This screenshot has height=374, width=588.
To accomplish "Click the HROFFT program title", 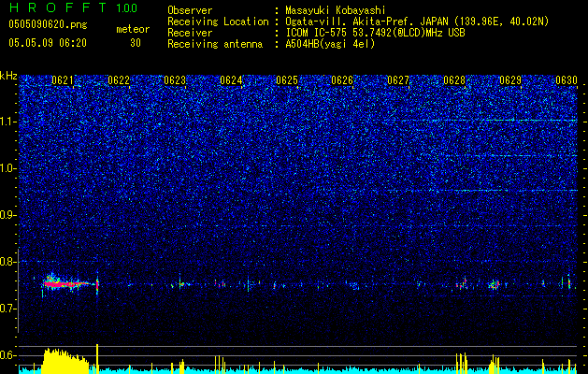I will pyautogui.click(x=58, y=7).
